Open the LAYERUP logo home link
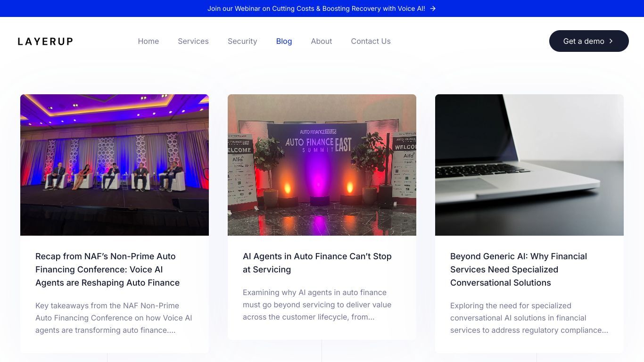 tap(45, 41)
